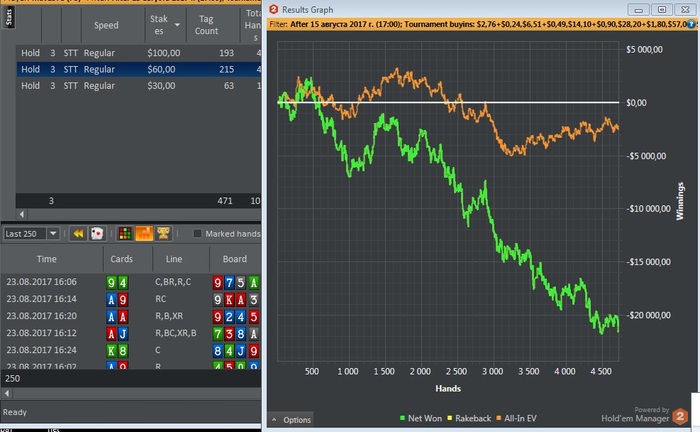Sort hands by Board column header
Screen dimensions: 700x432
(235, 259)
